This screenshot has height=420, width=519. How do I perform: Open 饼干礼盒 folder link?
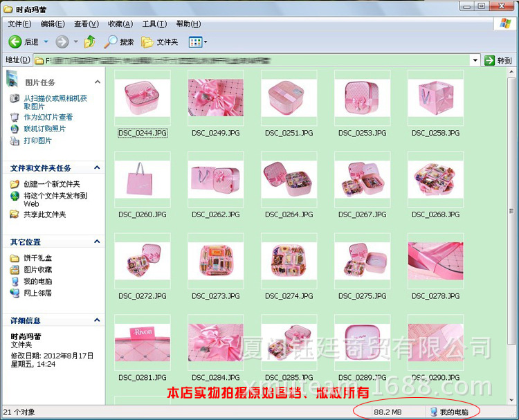(x=38, y=258)
